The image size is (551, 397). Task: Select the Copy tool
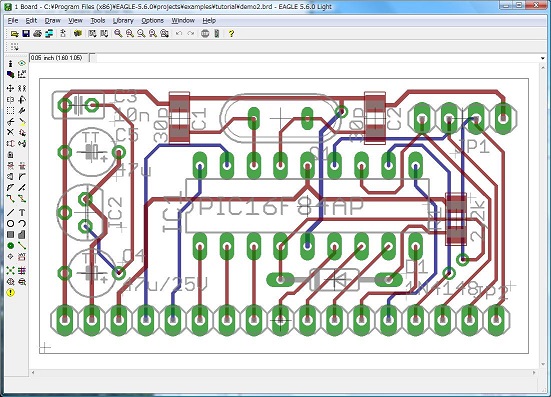22,88
